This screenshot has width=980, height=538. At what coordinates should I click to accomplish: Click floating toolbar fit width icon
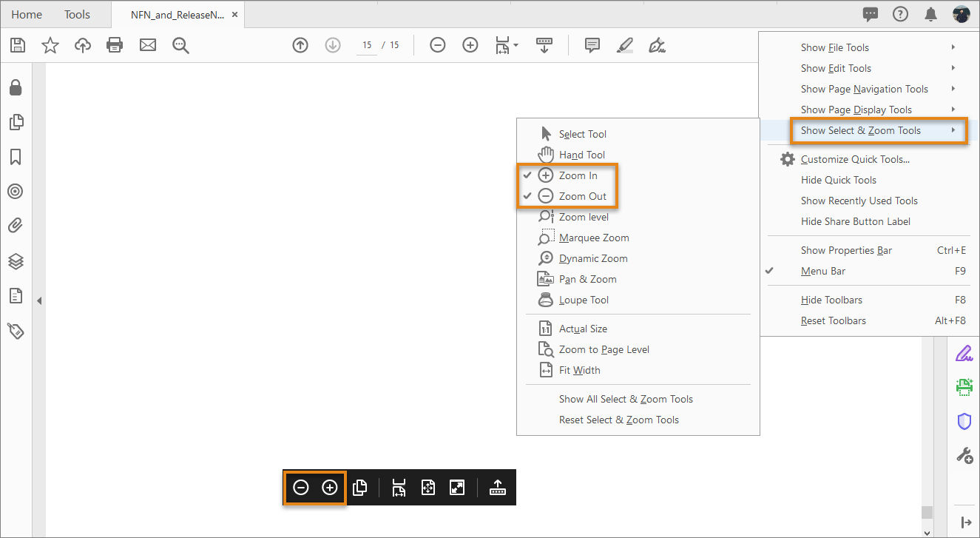click(x=399, y=488)
